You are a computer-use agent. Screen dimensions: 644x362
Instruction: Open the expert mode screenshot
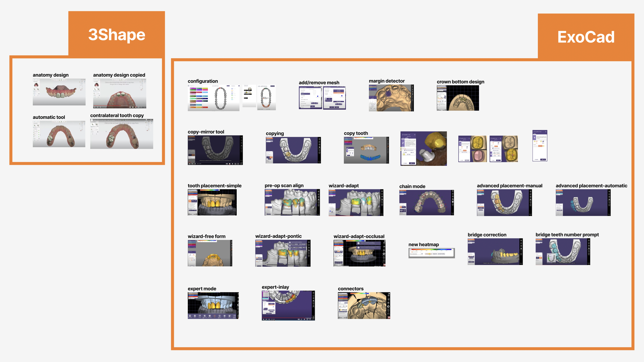(x=213, y=306)
